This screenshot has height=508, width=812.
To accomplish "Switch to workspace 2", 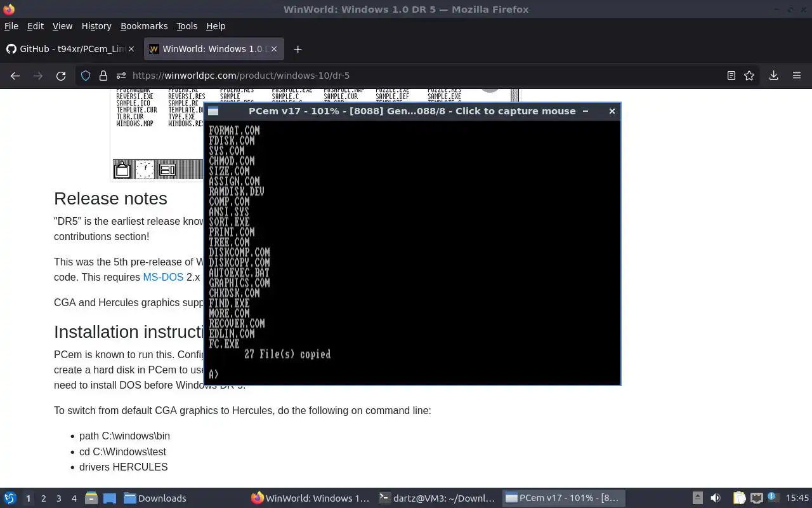I will tap(43, 498).
